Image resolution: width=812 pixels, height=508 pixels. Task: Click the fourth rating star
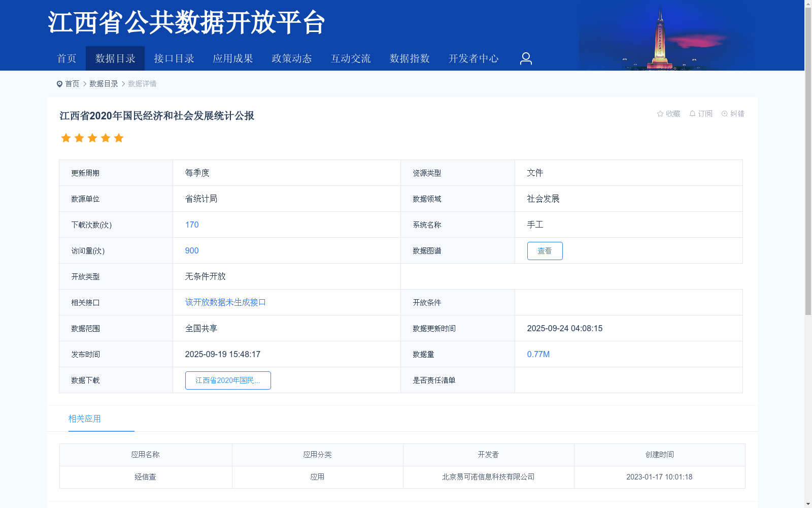pyautogui.click(x=106, y=138)
